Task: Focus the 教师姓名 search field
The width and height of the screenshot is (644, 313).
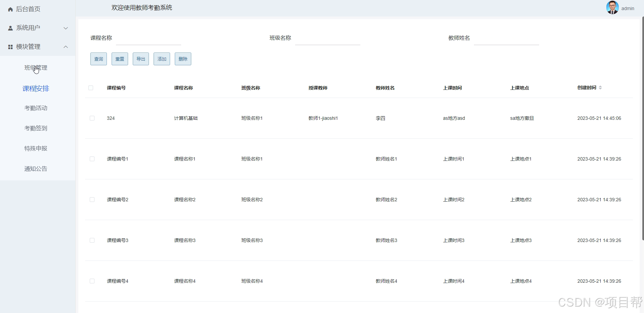Action: click(506, 38)
